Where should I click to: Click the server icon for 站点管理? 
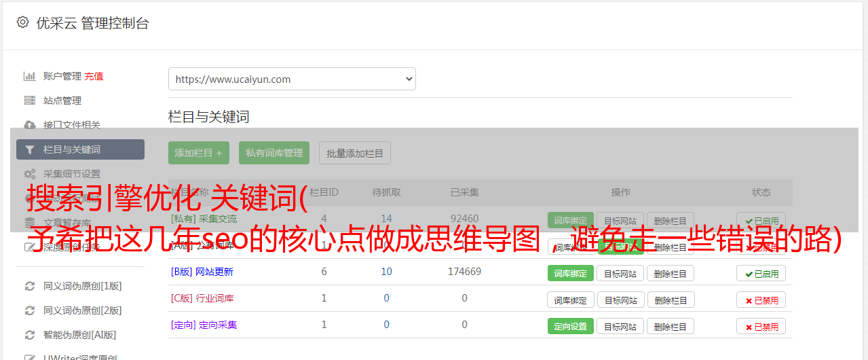pos(29,101)
